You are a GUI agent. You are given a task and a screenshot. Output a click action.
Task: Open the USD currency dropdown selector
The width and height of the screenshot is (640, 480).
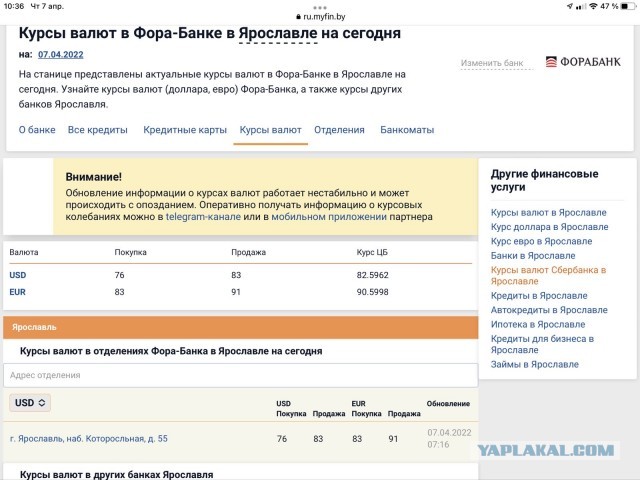30,403
